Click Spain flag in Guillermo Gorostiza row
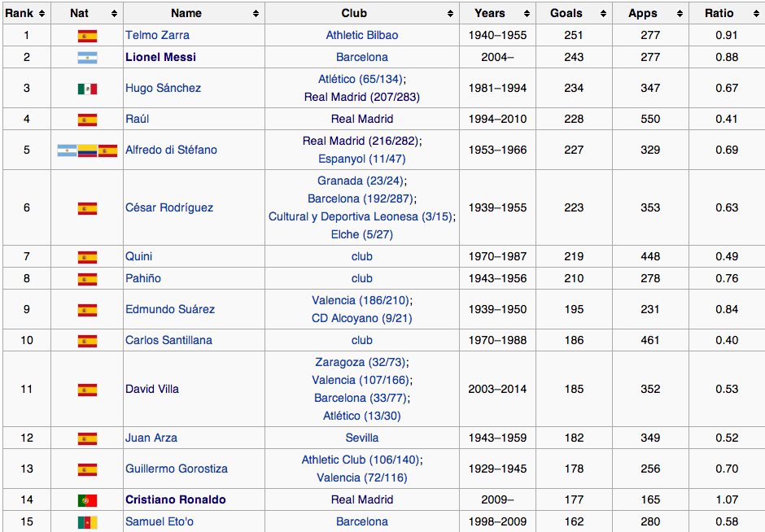This screenshot has height=532, width=765. (x=87, y=469)
